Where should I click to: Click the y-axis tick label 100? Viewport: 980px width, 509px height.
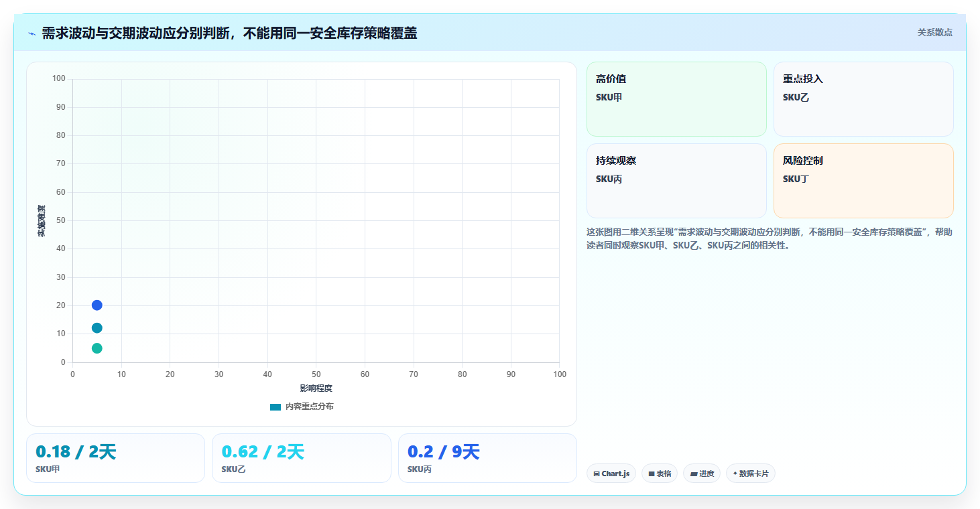[x=59, y=79]
